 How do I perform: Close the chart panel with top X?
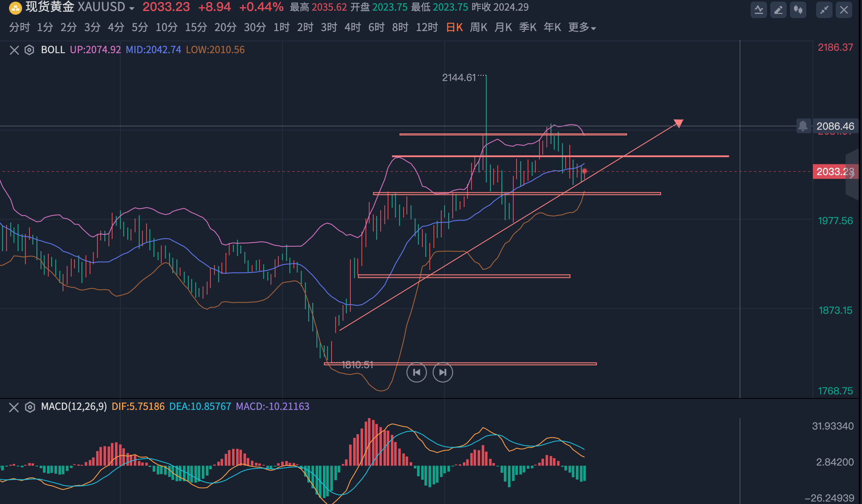tap(844, 10)
